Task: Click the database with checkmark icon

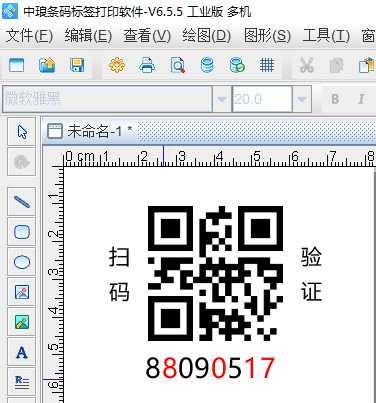Action: 237,65
